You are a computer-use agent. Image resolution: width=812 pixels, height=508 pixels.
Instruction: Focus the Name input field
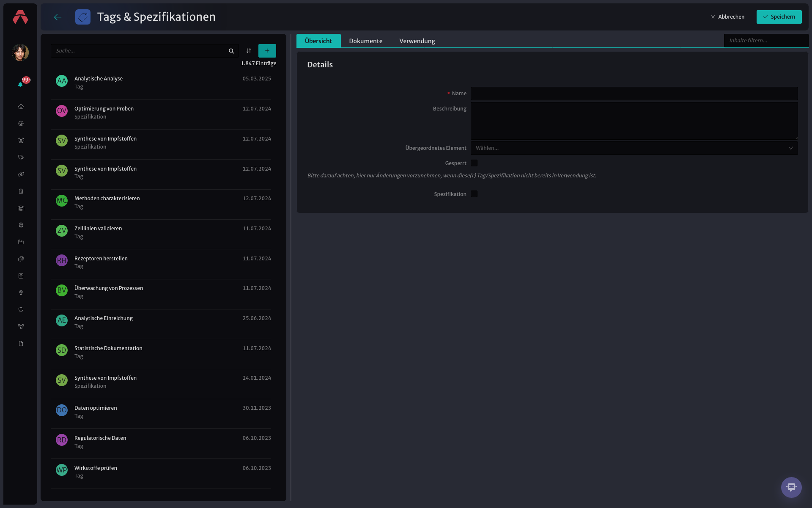pos(634,94)
